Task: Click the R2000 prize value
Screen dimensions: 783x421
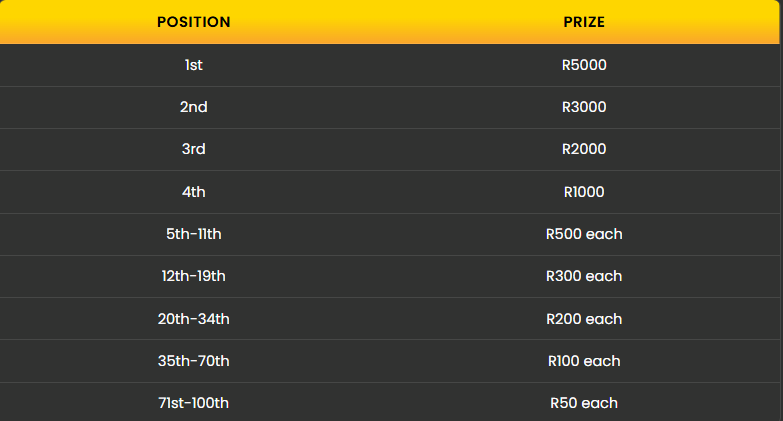Action: tap(584, 149)
